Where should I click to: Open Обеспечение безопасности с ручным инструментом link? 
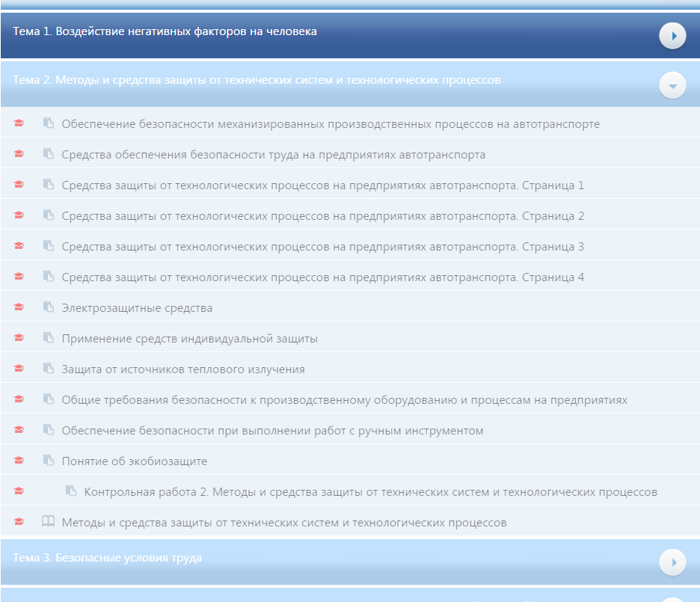[x=272, y=431]
